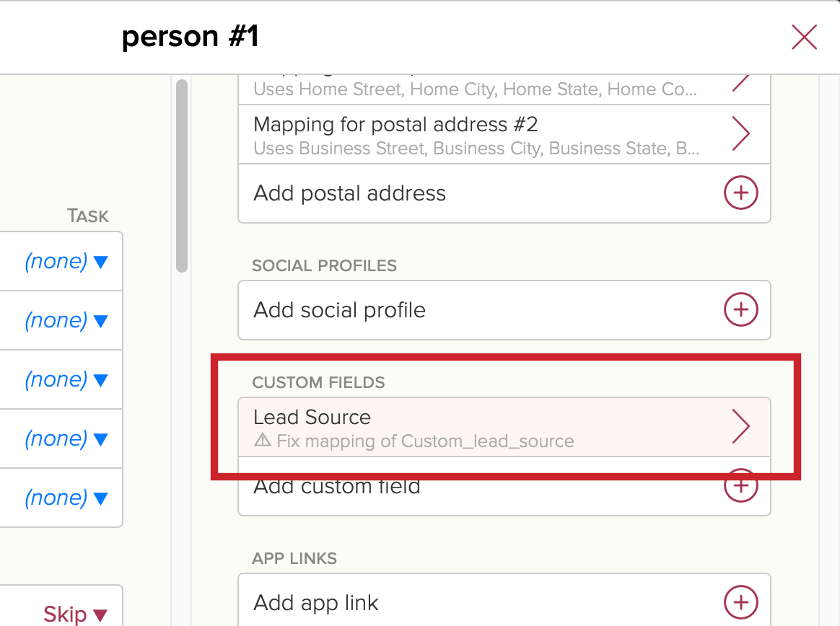This screenshot has height=626, width=840.
Task: Click the plus icon for Add custom field
Action: tap(741, 485)
